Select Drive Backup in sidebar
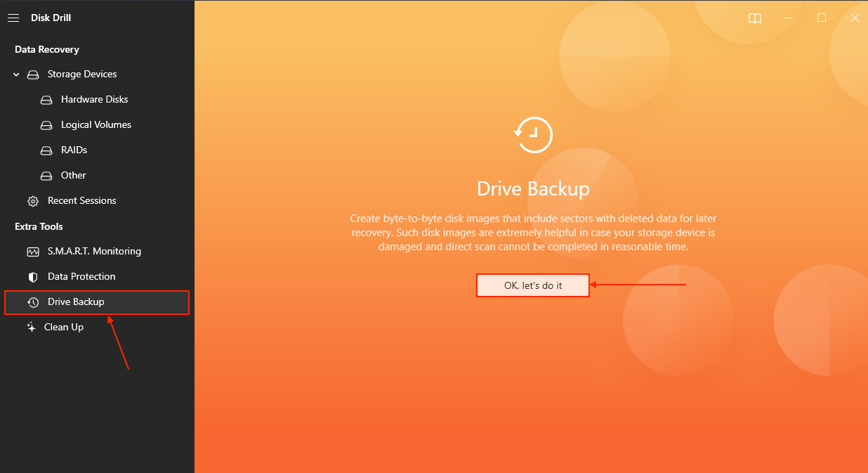The image size is (868, 473). [97, 302]
